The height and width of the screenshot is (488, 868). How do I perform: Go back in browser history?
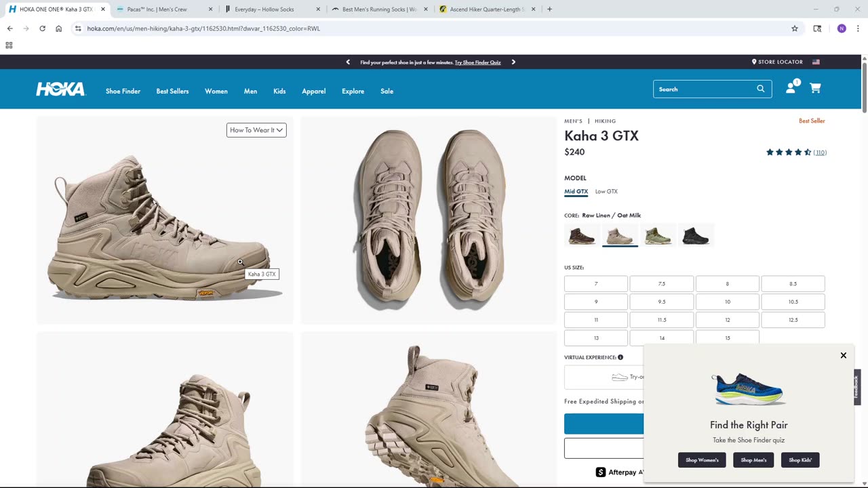pos(9,28)
